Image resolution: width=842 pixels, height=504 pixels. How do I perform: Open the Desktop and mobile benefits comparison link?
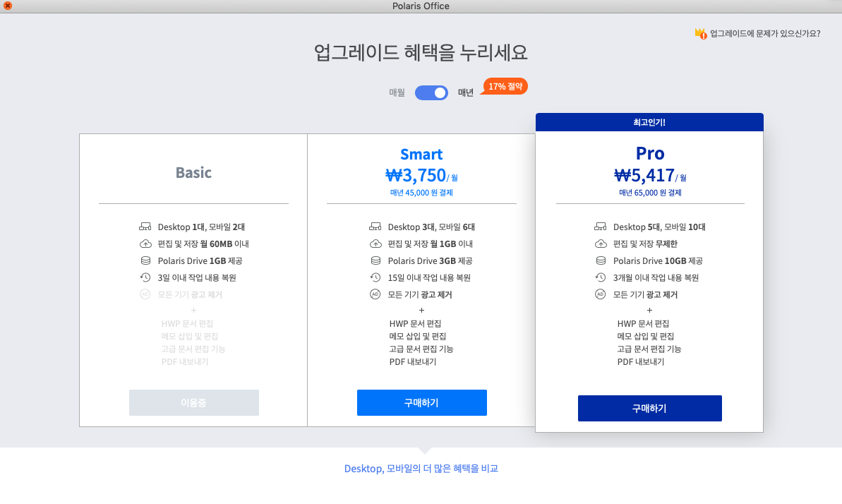421,469
